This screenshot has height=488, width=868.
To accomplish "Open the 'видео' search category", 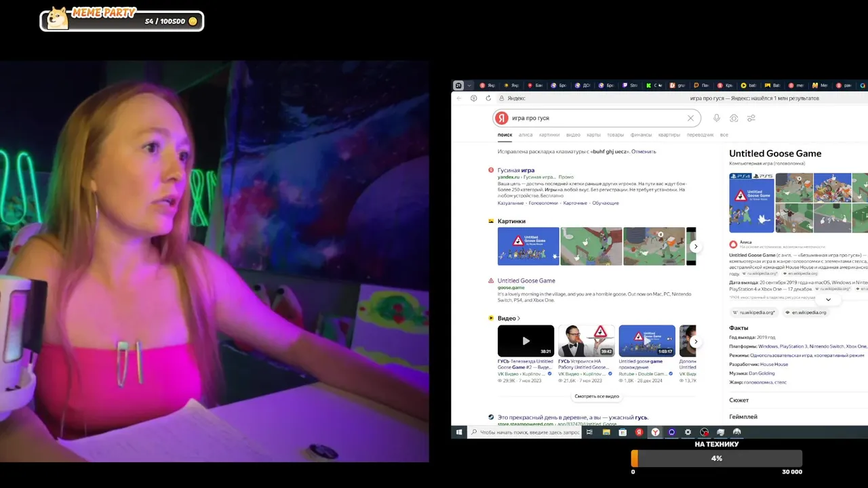I will (x=573, y=135).
